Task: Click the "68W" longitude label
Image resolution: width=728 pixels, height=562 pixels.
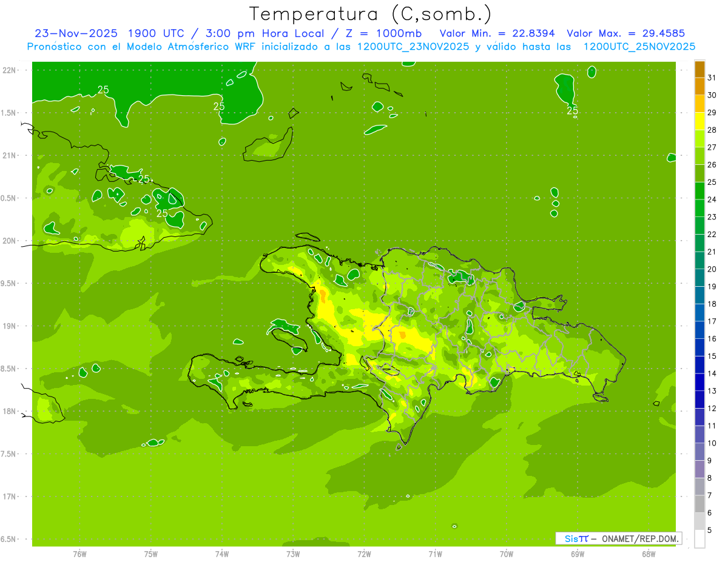Action: [649, 554]
